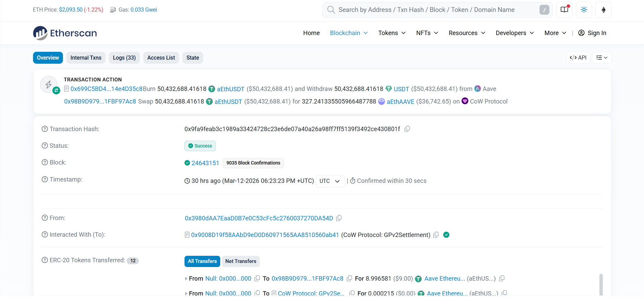
Task: Click the ERC-20 Tokens Transferred help icon
Action: click(x=45, y=260)
